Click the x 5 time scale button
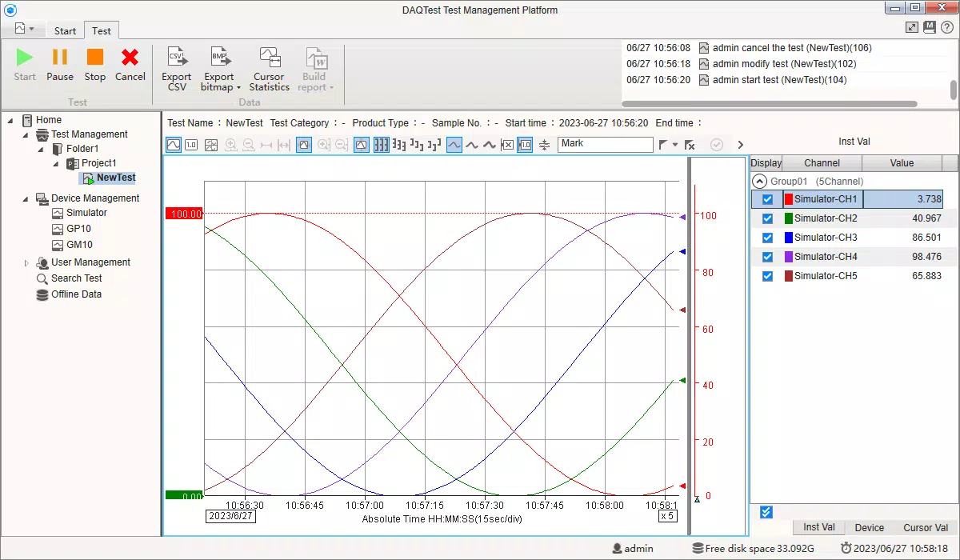This screenshot has width=960, height=560. [667, 516]
